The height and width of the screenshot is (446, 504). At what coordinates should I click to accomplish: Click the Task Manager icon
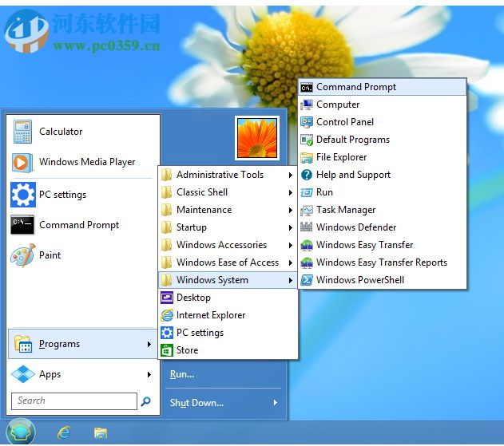tap(307, 210)
